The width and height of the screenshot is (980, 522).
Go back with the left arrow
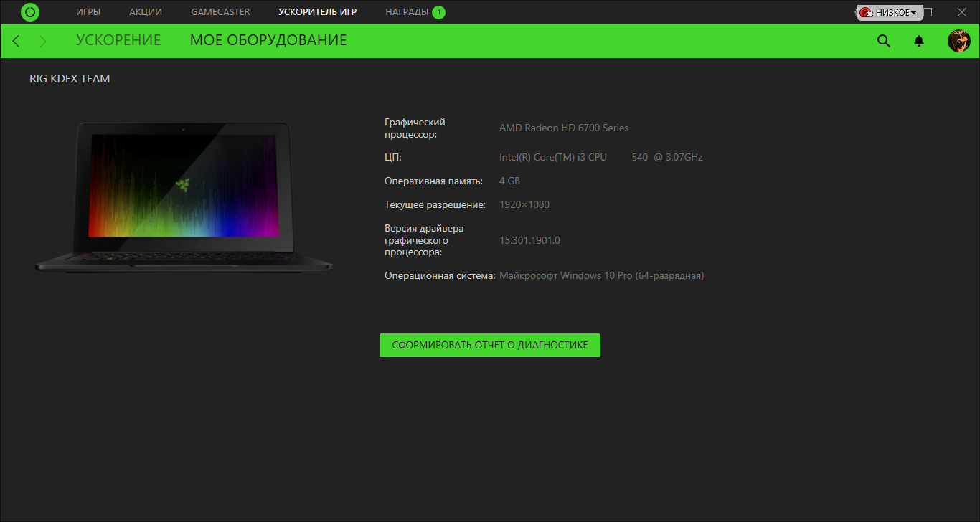[x=16, y=41]
